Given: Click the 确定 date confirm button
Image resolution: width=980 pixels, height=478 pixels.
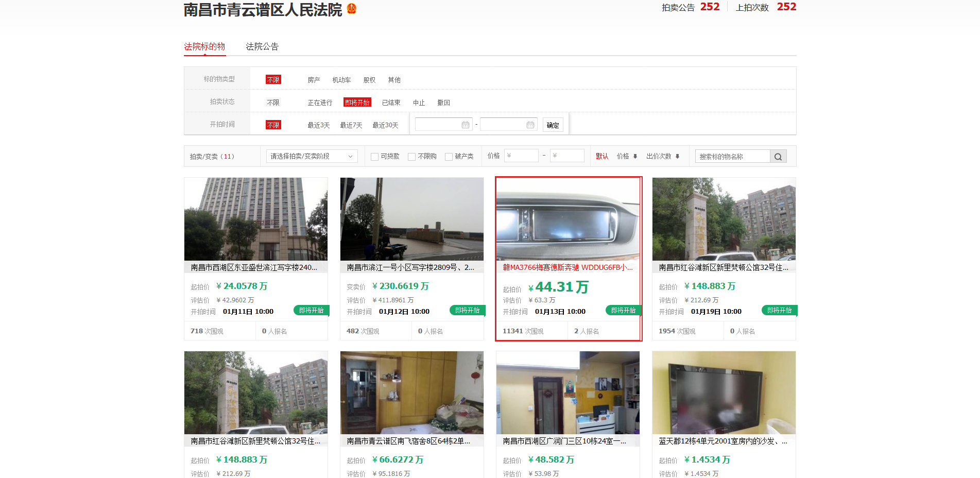Looking at the screenshot, I should click(x=553, y=125).
